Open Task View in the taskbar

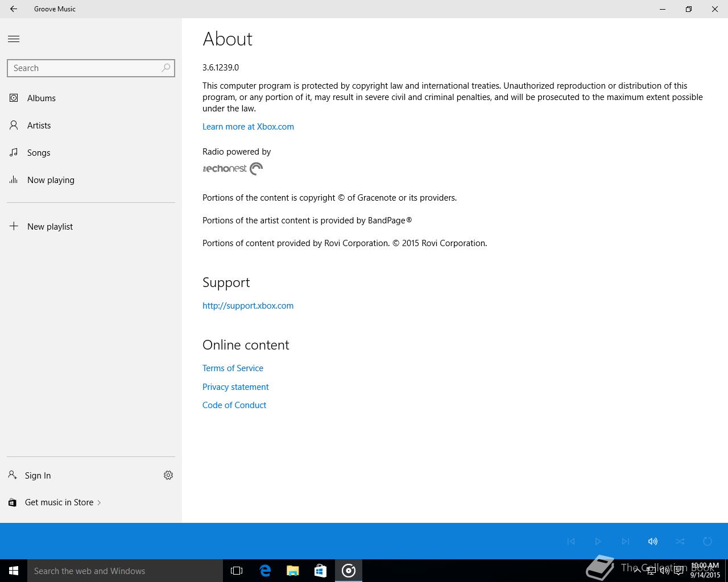tap(237, 571)
